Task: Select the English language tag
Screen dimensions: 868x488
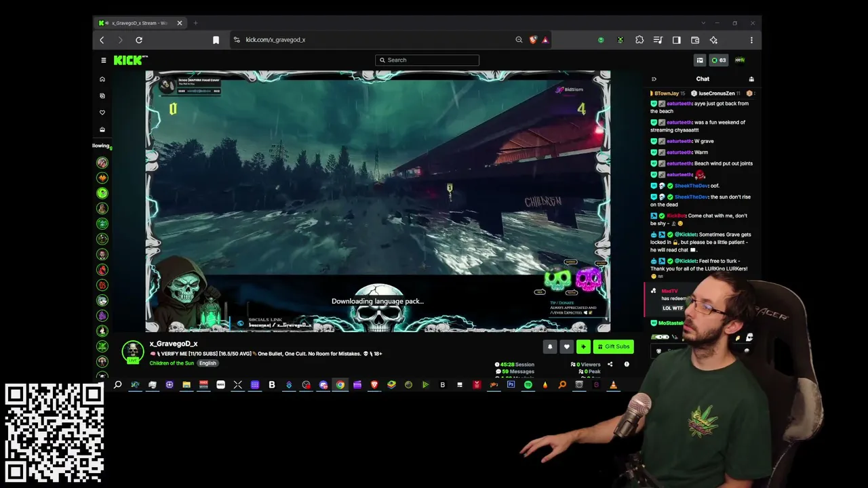Action: pyautogui.click(x=208, y=363)
